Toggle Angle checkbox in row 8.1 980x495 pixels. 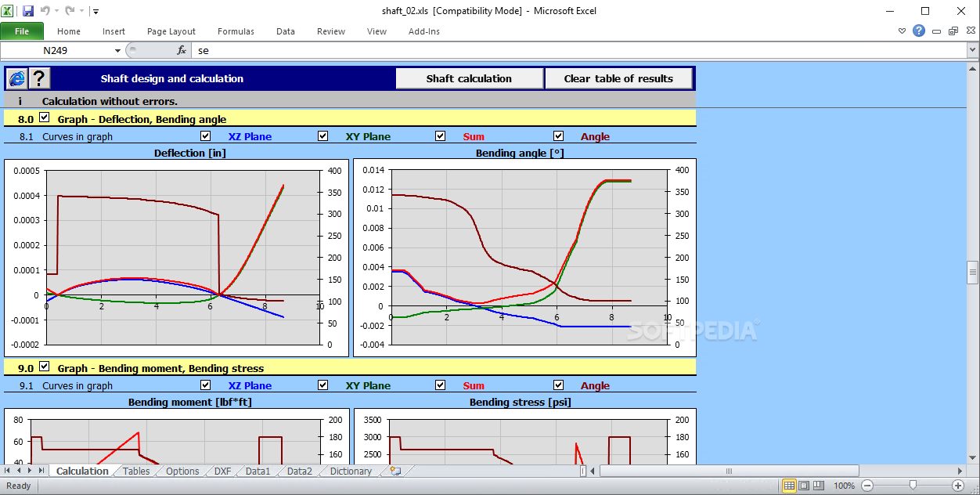tap(558, 135)
